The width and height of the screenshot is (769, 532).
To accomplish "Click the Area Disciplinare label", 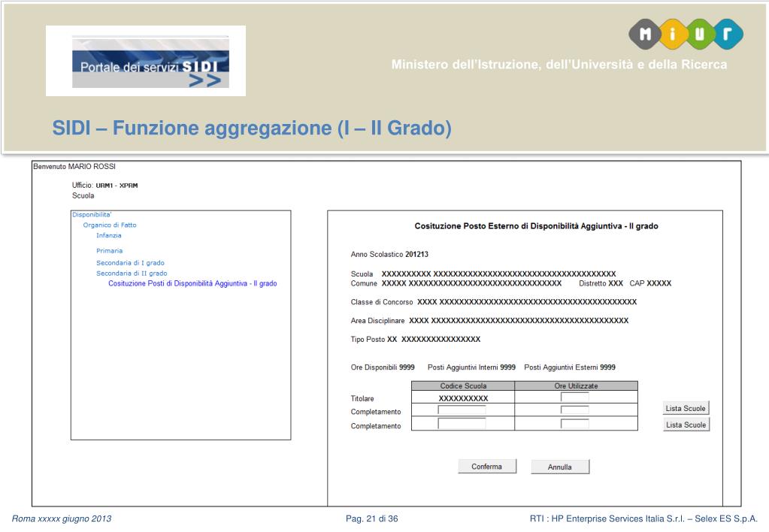I will tap(377, 321).
